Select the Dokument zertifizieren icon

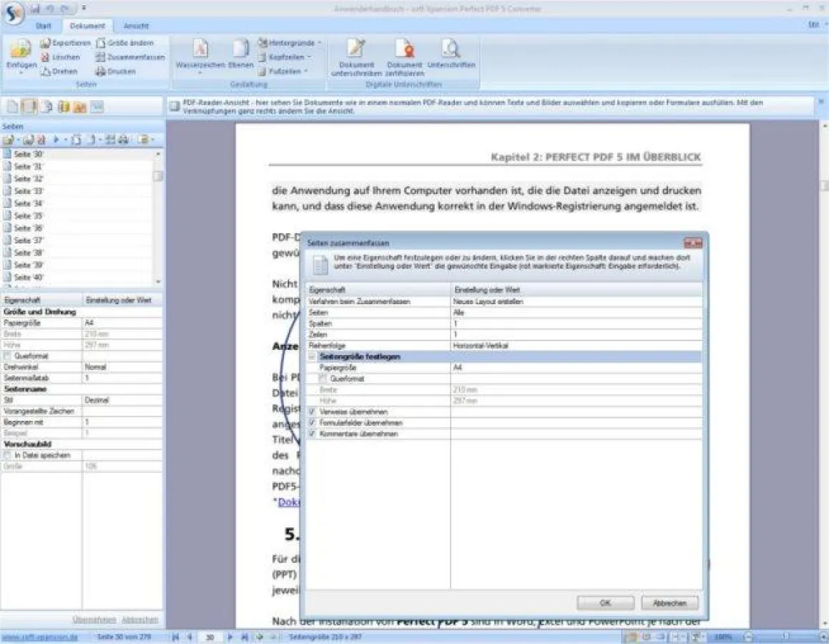coord(405,49)
